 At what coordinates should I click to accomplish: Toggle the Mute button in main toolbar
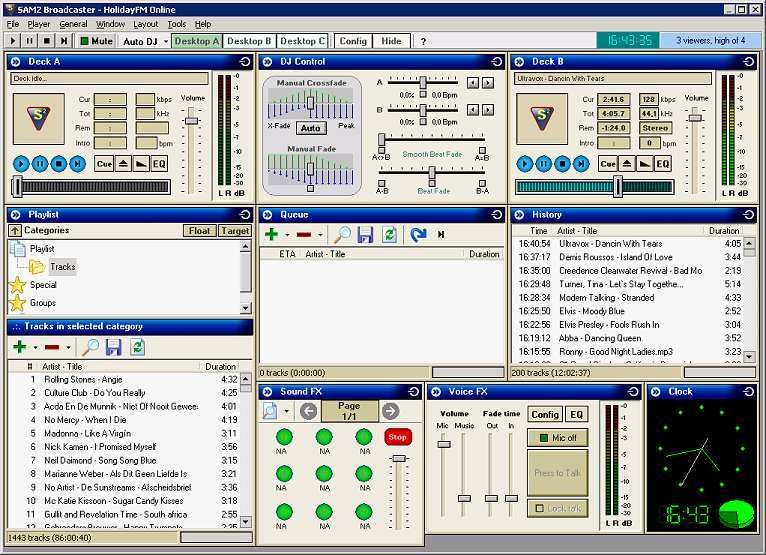96,41
